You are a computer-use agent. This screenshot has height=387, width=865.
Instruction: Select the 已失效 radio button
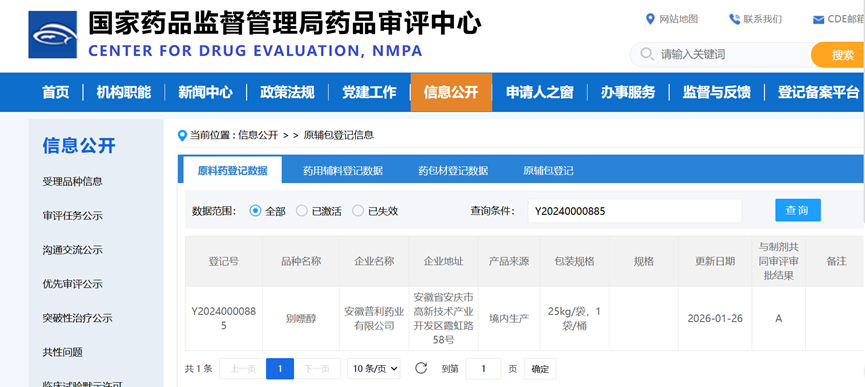point(358,211)
